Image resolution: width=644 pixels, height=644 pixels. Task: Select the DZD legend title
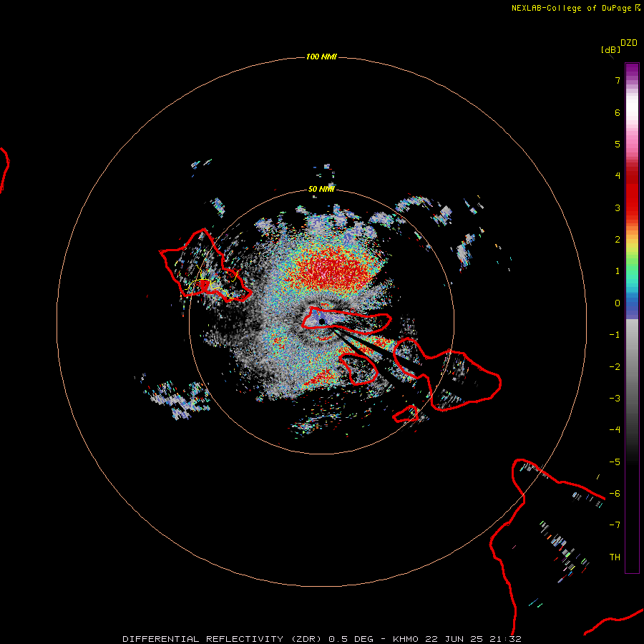[x=629, y=43]
